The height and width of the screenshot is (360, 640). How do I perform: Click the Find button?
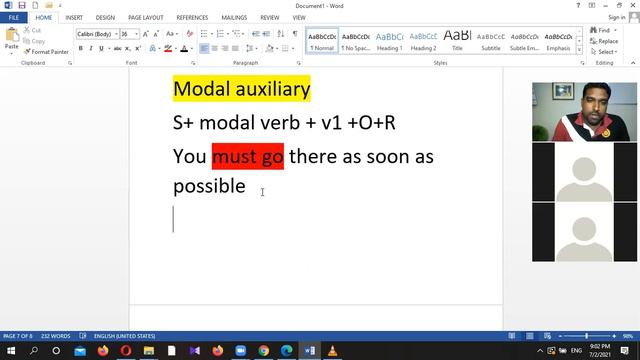pos(600,30)
